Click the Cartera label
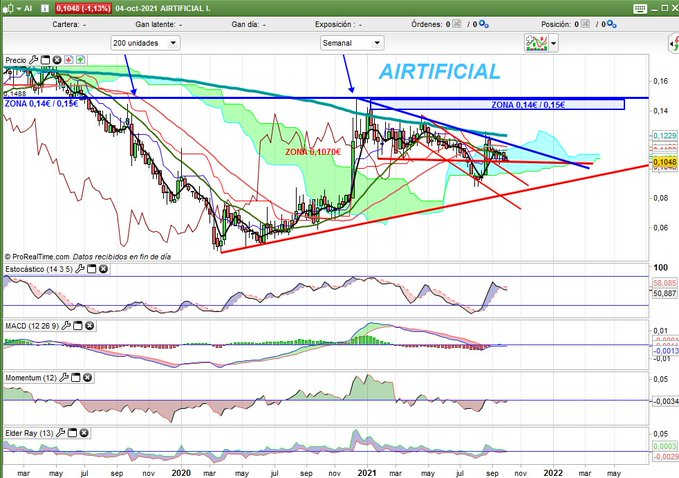The width and height of the screenshot is (679, 478). coord(66,25)
